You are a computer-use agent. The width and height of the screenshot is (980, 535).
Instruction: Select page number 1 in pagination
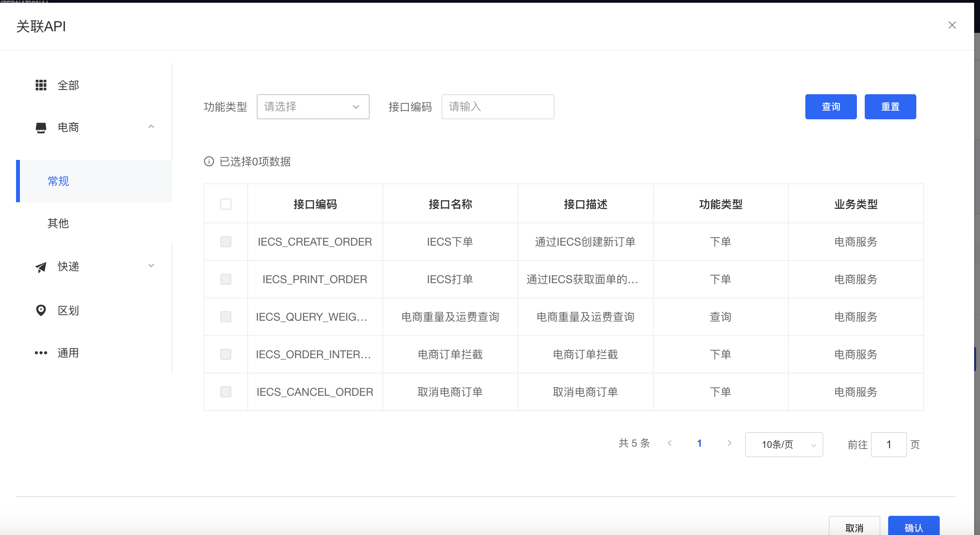699,443
